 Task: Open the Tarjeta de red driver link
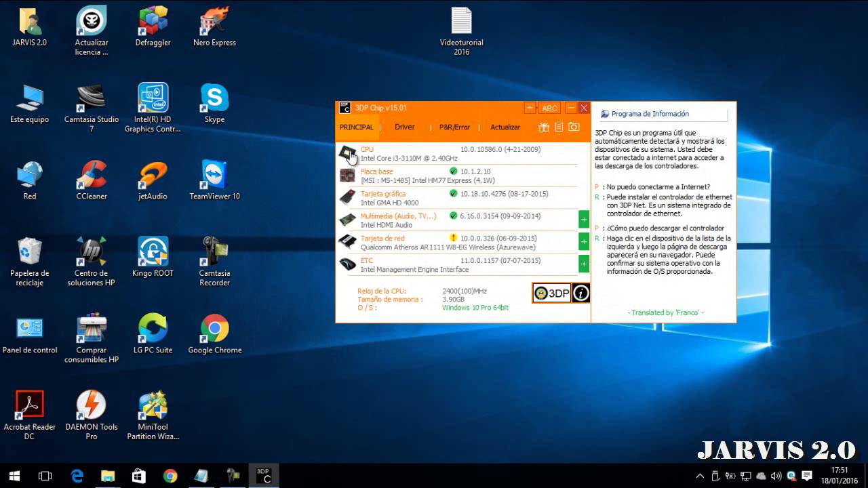tap(382, 238)
